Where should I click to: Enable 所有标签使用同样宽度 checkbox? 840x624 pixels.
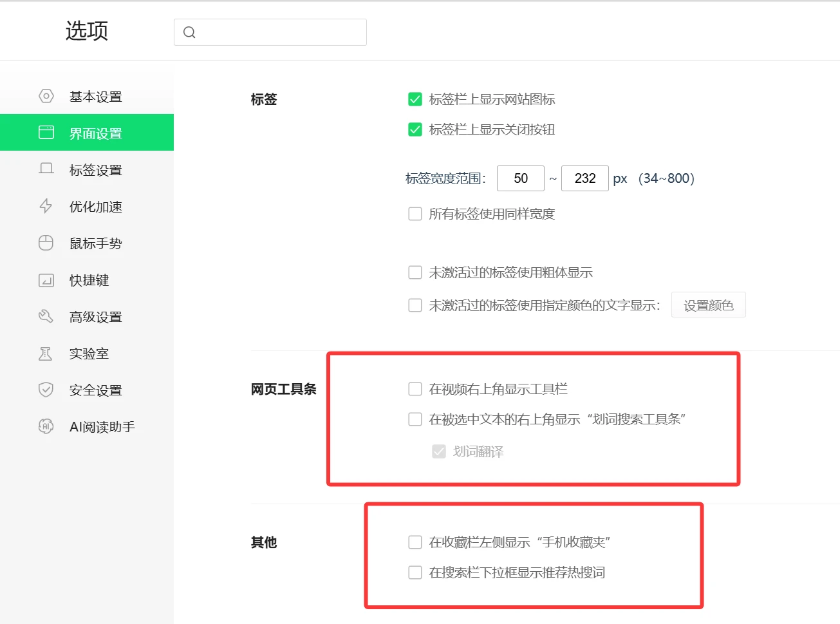(415, 214)
